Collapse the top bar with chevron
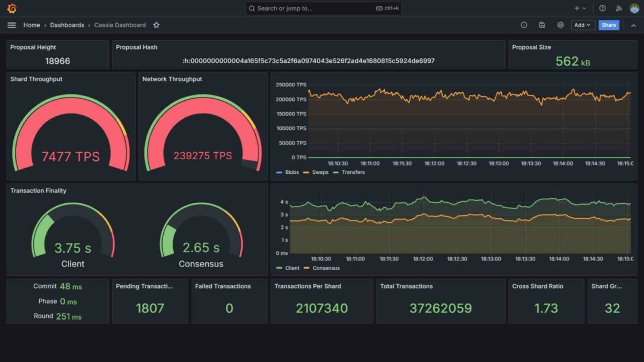The width and height of the screenshot is (644, 362). [x=633, y=25]
